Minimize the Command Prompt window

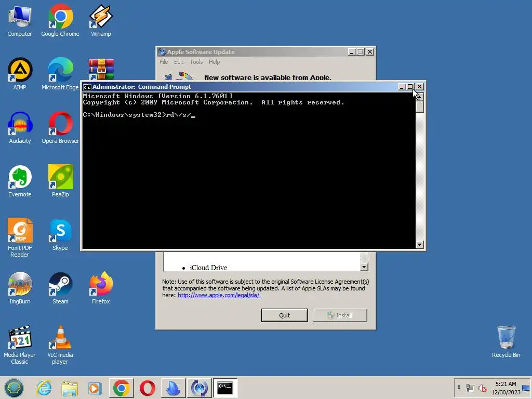tap(402, 87)
